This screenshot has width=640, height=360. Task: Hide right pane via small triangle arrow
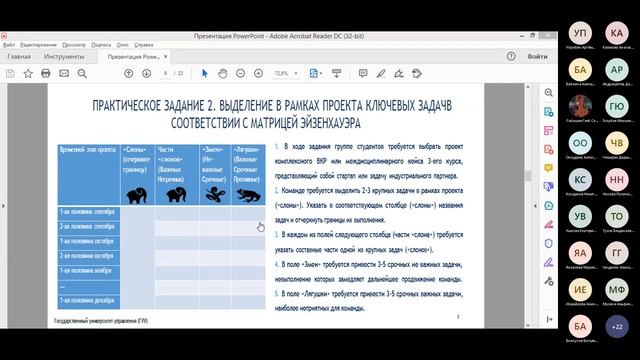535,206
